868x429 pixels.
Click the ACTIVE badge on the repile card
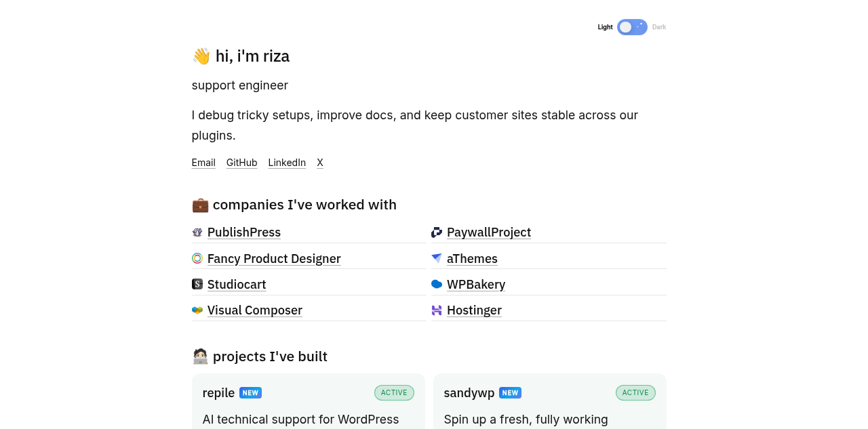tap(394, 393)
